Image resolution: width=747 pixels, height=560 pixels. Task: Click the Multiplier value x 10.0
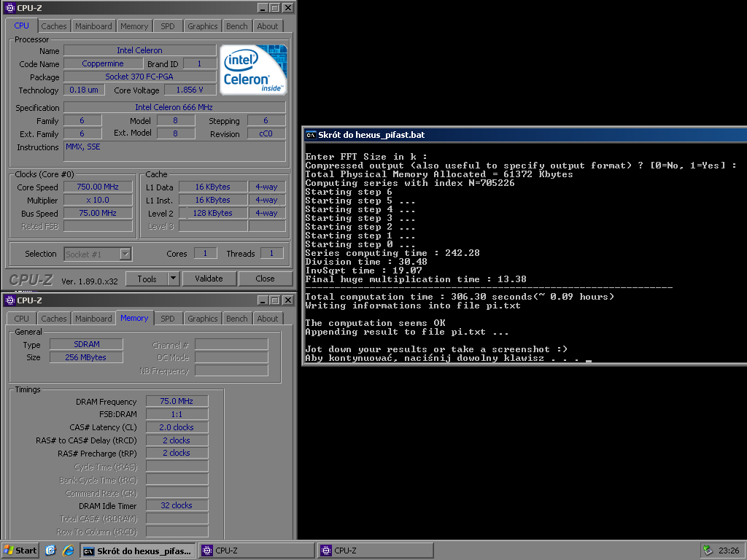(98, 200)
